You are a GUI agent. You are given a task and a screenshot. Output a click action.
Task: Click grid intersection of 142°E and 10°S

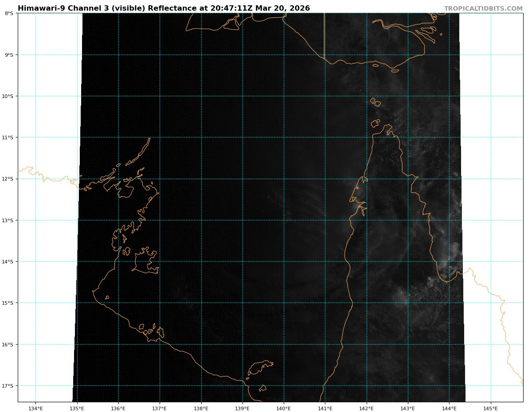[367, 96]
